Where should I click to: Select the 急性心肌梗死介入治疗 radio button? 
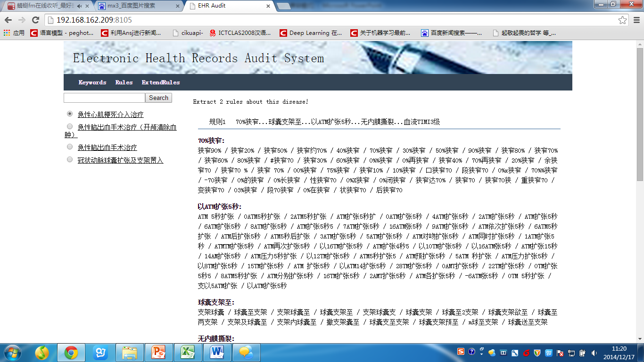[70, 114]
